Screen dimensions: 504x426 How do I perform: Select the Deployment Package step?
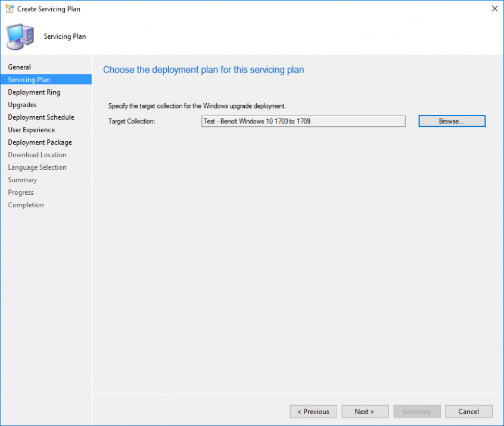click(x=39, y=142)
